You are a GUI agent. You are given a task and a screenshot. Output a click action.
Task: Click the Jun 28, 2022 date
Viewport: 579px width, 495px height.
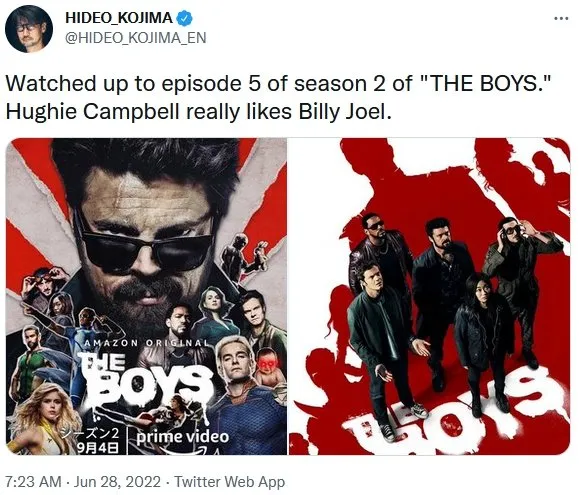tap(117, 482)
